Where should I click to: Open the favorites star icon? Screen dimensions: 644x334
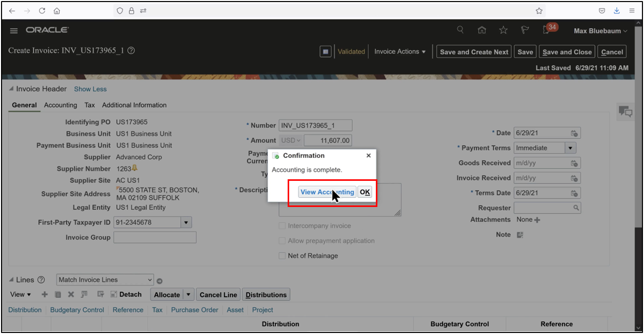click(x=503, y=30)
